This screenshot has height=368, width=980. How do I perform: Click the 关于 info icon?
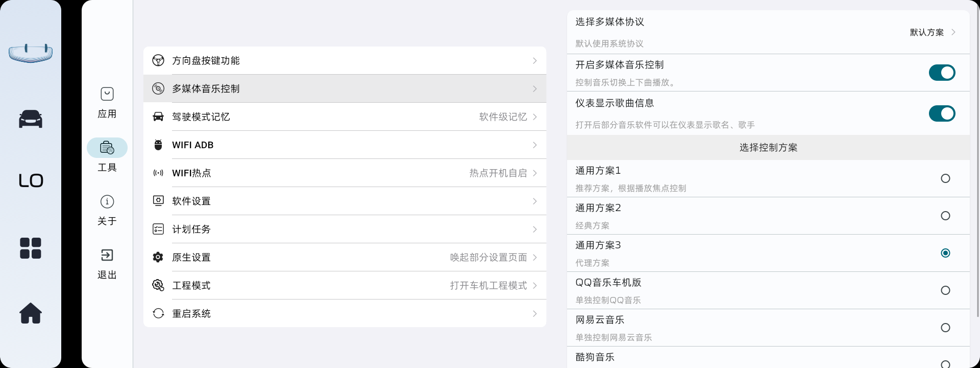tap(107, 202)
